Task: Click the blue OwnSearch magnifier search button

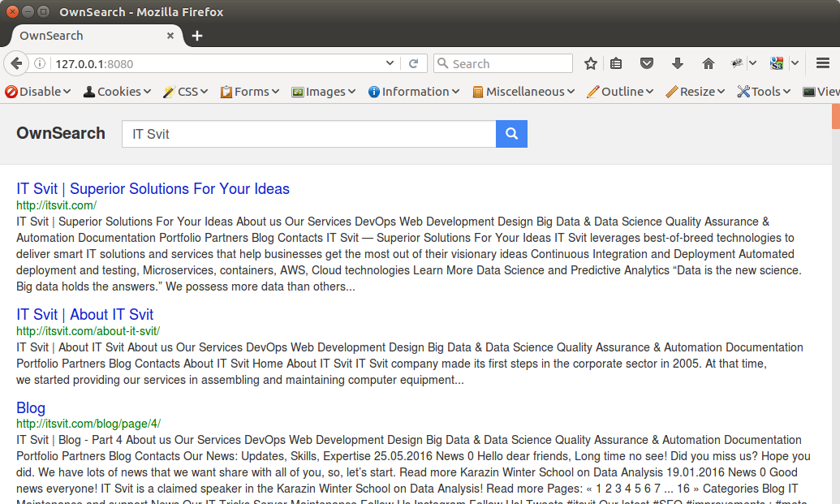Action: point(511,134)
